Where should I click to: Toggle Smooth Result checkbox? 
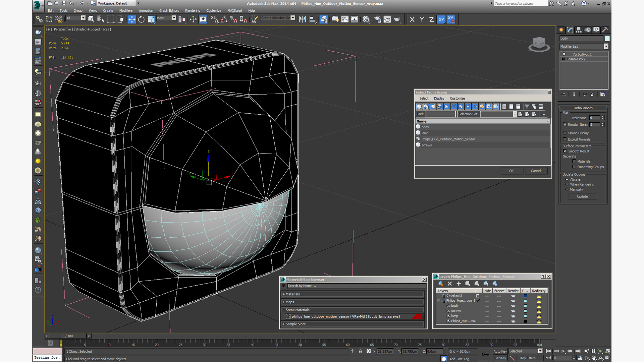[x=565, y=151]
